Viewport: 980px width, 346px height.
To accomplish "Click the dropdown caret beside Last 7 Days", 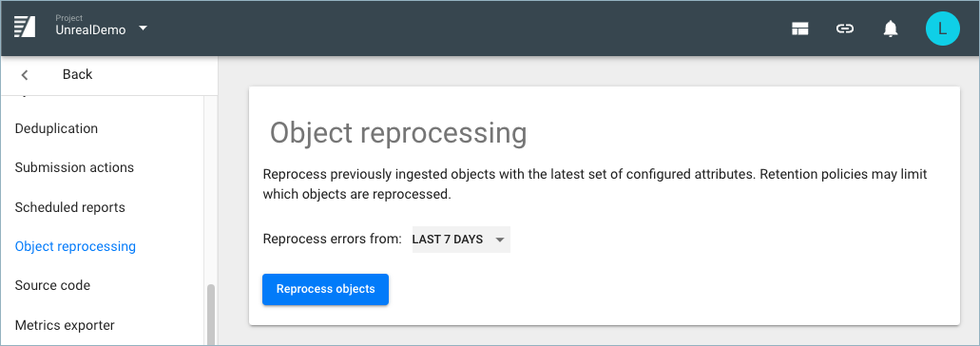I will (499, 240).
